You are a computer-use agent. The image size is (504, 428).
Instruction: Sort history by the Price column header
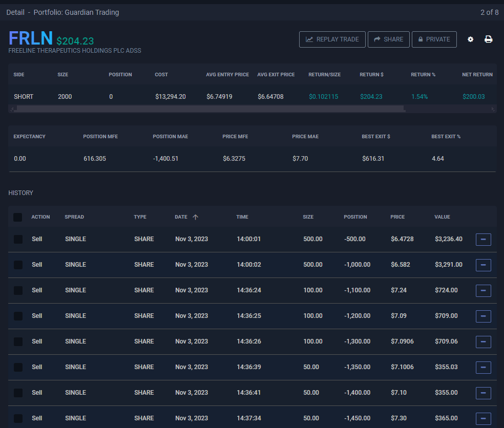pos(397,217)
